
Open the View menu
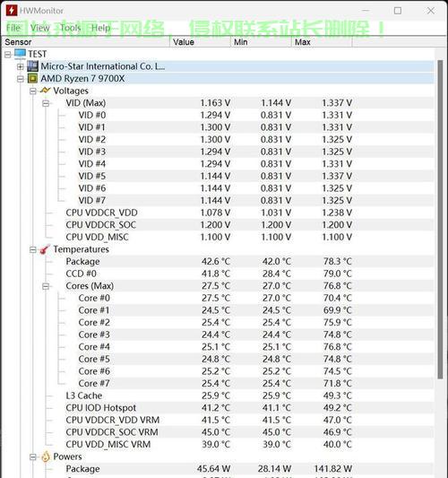[x=40, y=28]
